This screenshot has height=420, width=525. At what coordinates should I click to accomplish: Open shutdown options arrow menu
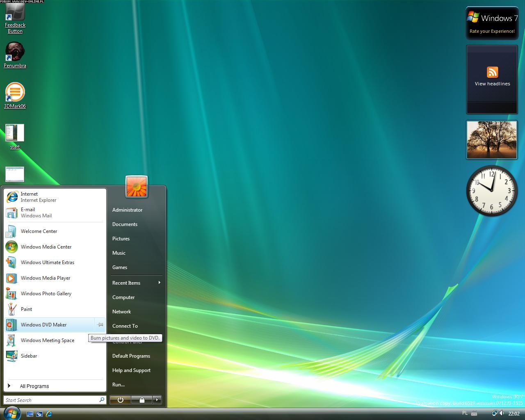[157, 400]
